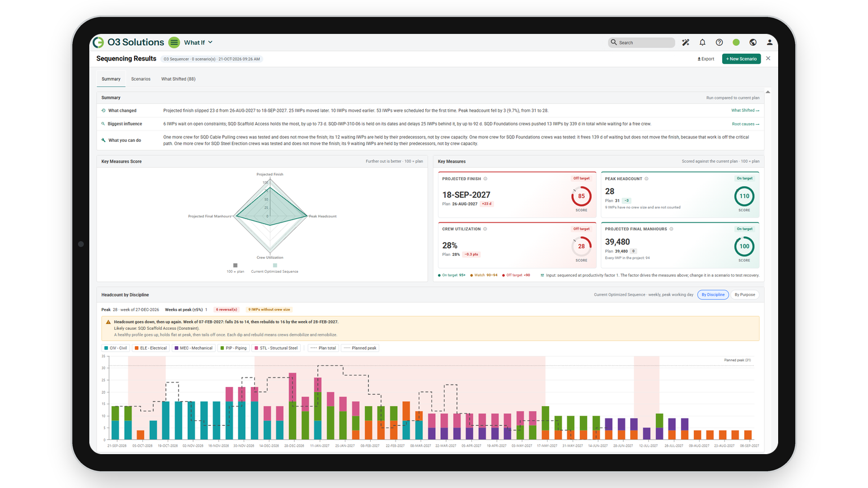Click the Peak Headcount info icon
This screenshot has width=868, height=488.
646,178
